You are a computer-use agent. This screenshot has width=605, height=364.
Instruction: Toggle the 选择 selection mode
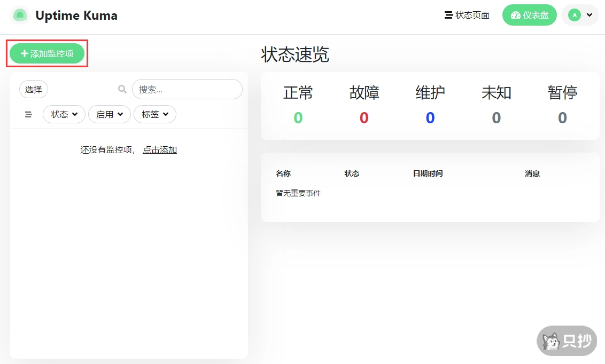pyautogui.click(x=33, y=89)
